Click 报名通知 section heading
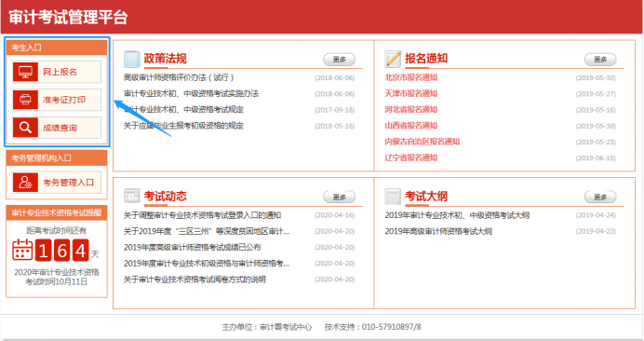The height and width of the screenshot is (341, 644). point(426,59)
